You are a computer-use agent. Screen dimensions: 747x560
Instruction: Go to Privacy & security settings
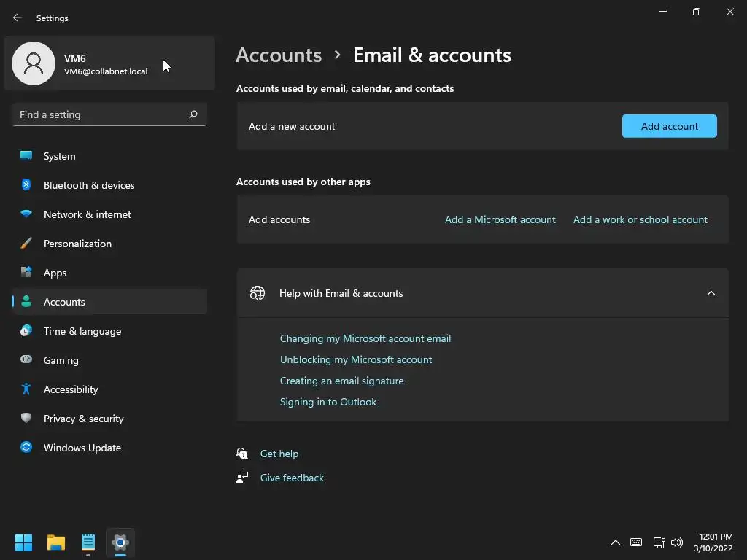point(109,419)
